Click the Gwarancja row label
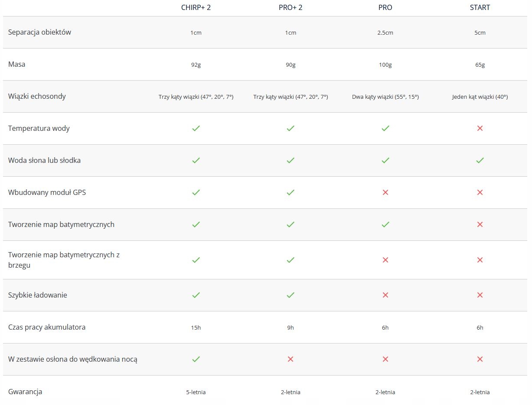This screenshot has height=405, width=532. (x=25, y=392)
